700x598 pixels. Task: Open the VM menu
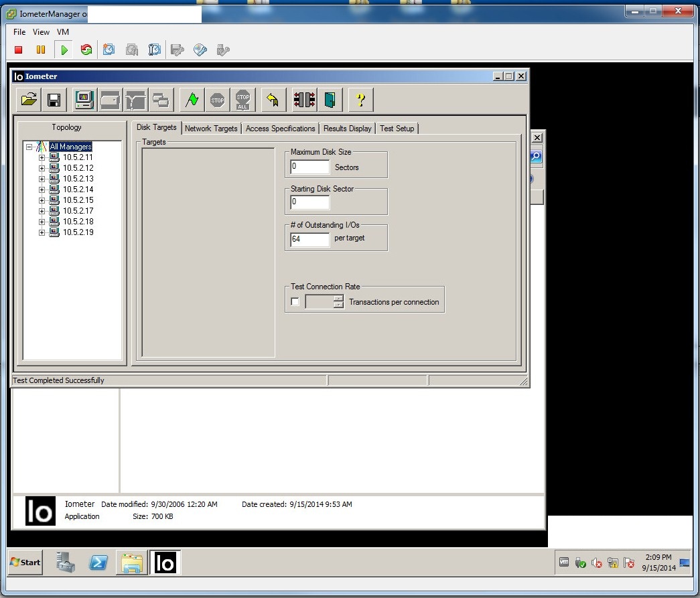point(62,31)
